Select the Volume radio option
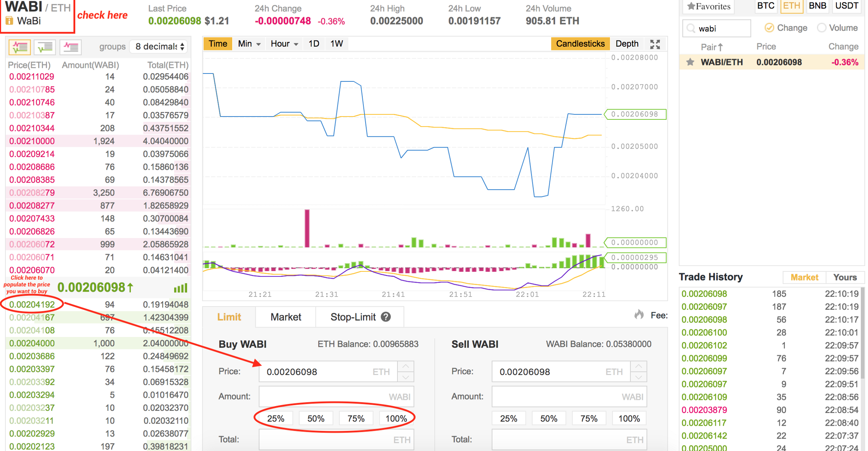This screenshot has width=868, height=451. (821, 28)
